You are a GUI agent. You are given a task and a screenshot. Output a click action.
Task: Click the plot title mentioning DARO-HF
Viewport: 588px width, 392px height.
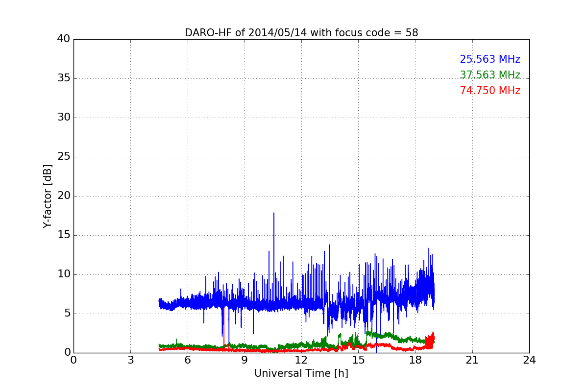pyautogui.click(x=301, y=33)
